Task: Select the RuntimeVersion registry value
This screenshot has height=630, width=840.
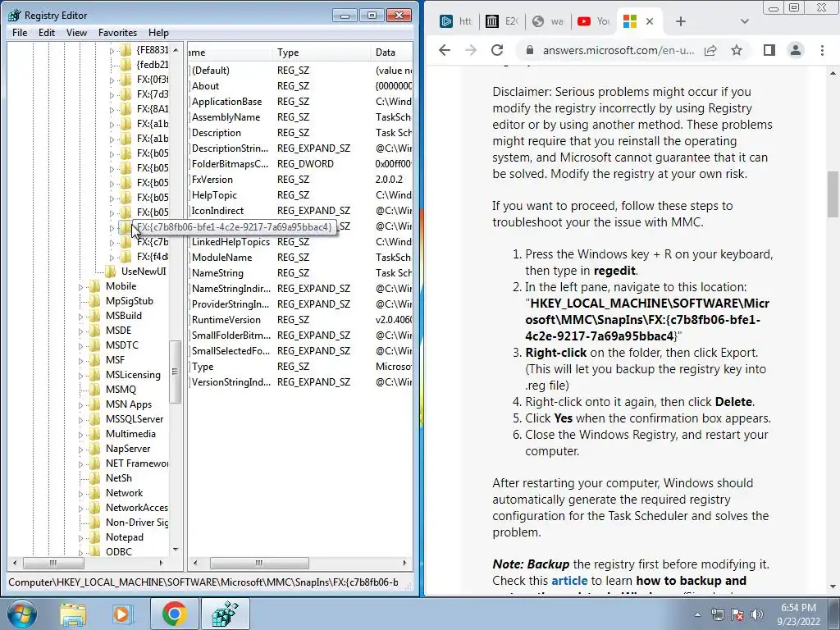Action: [226, 320]
